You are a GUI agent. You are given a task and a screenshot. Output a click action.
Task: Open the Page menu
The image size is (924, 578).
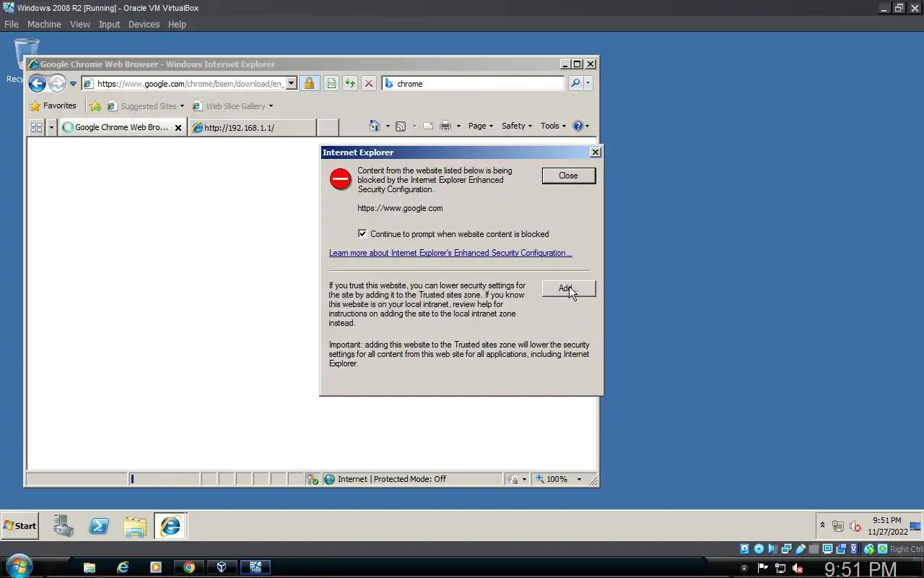pyautogui.click(x=481, y=126)
